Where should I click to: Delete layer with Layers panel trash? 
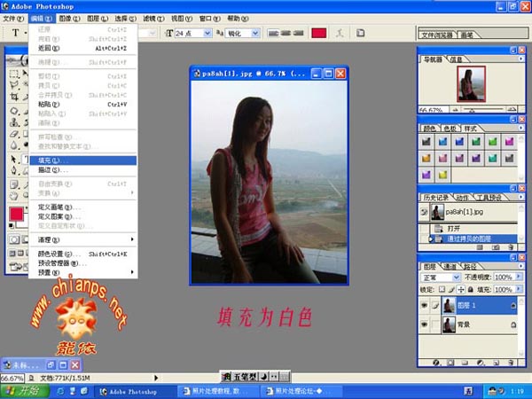[511, 363]
